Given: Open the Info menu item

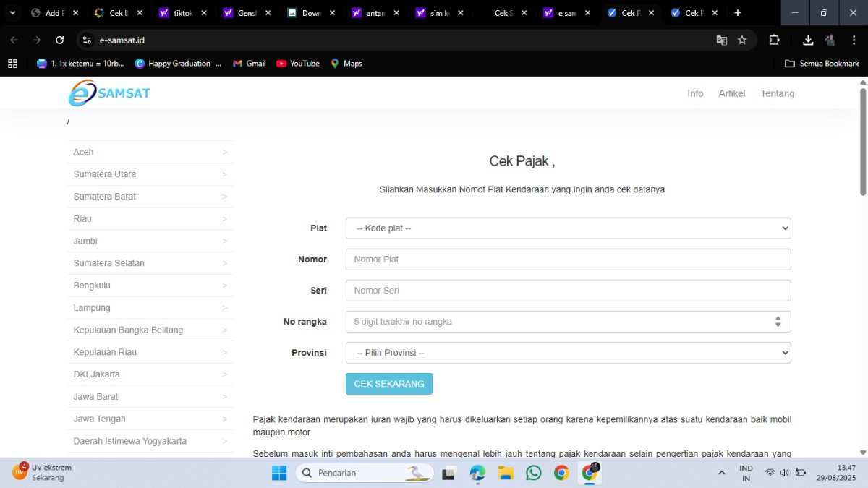Looking at the screenshot, I should [695, 93].
